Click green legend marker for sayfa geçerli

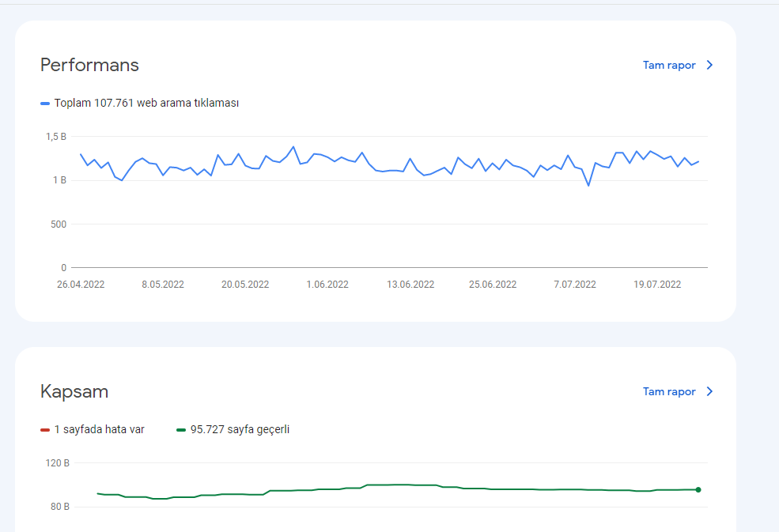(x=181, y=430)
